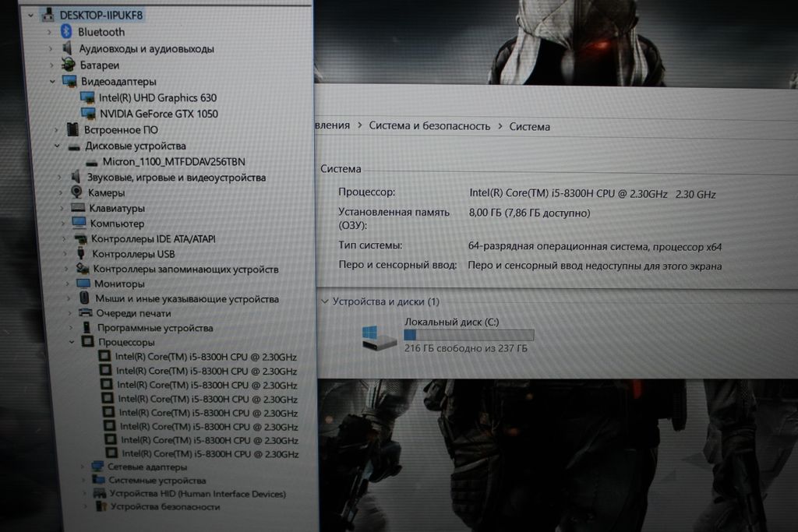
Task: Click the processor value beside Процессор: in System
Action: (x=592, y=193)
